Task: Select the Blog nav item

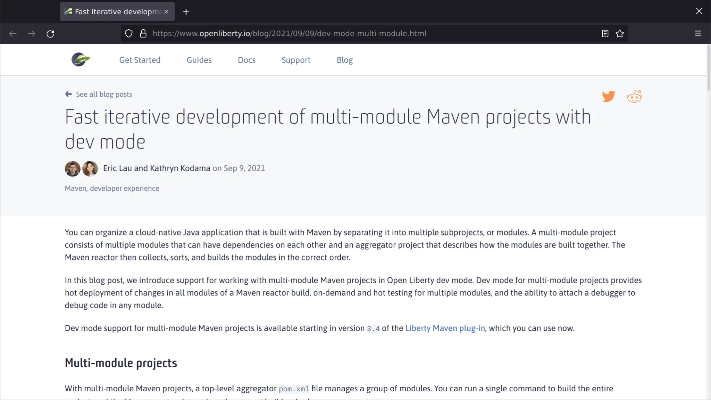Action: point(344,60)
